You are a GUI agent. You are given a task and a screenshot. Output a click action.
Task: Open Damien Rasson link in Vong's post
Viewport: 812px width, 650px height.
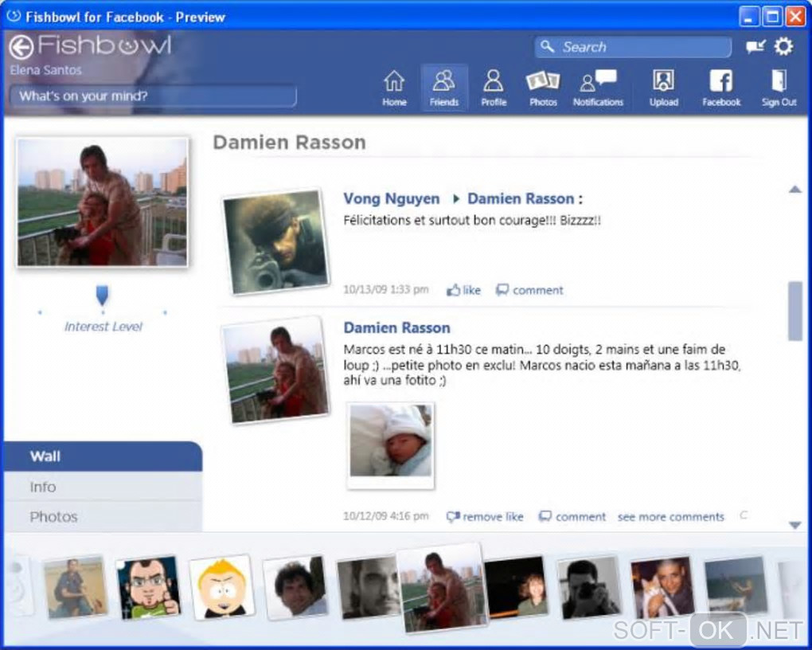tap(521, 198)
